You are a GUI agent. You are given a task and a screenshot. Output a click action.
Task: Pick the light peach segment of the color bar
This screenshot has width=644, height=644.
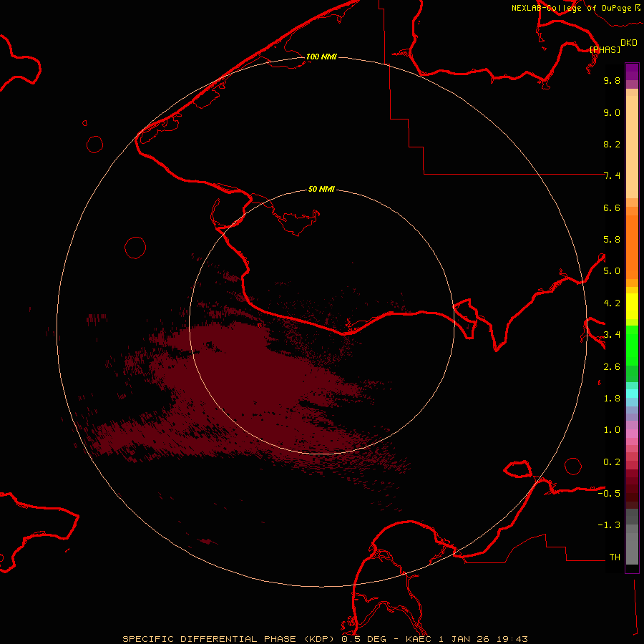[632, 147]
